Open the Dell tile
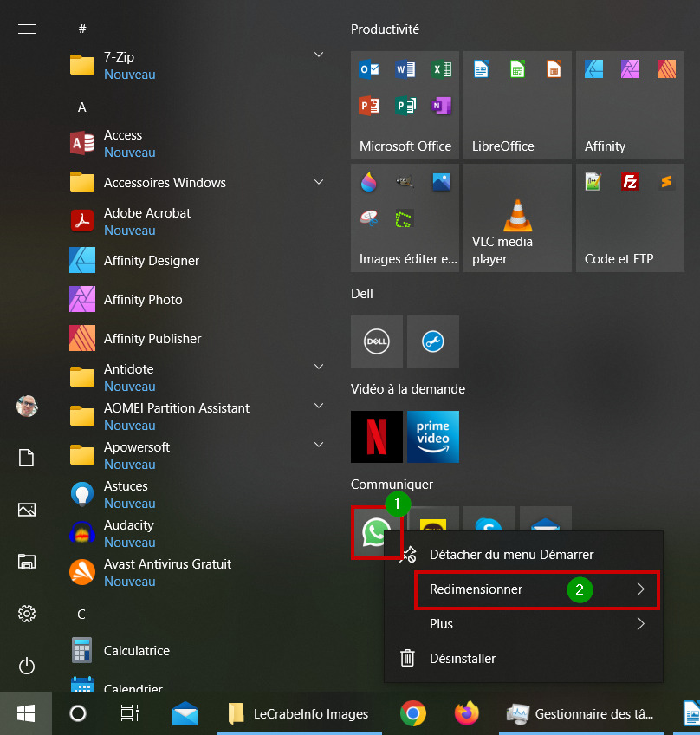Image resolution: width=700 pixels, height=735 pixels. pyautogui.click(x=377, y=341)
